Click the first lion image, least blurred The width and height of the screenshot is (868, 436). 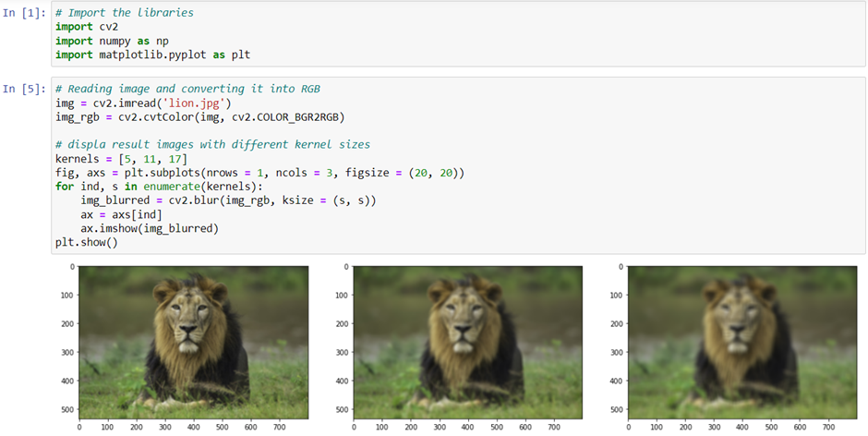[194, 343]
